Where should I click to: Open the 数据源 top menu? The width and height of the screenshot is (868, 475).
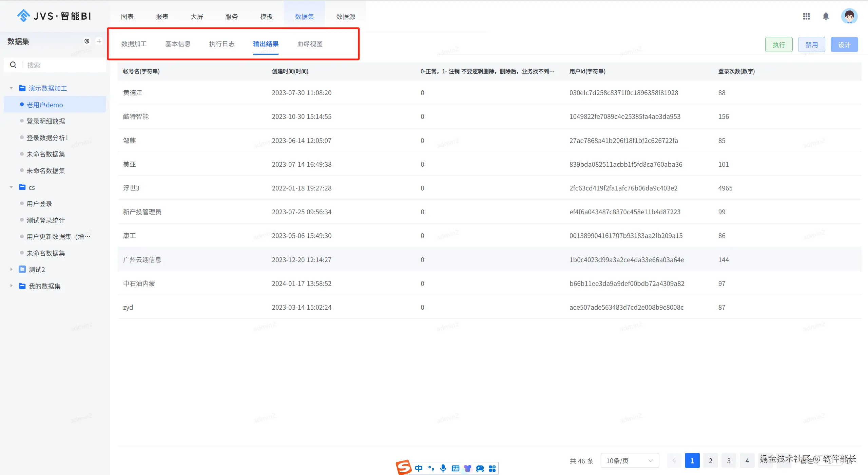[x=345, y=17]
